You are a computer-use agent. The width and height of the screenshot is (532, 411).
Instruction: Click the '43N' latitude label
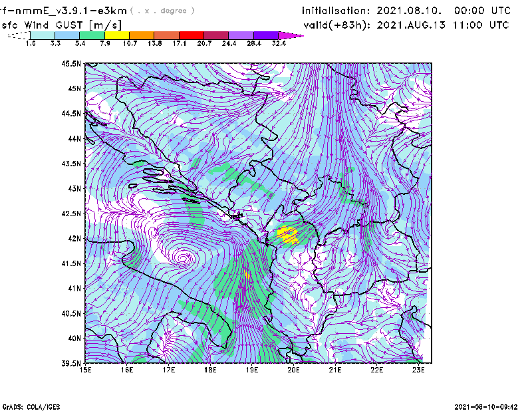(x=74, y=188)
